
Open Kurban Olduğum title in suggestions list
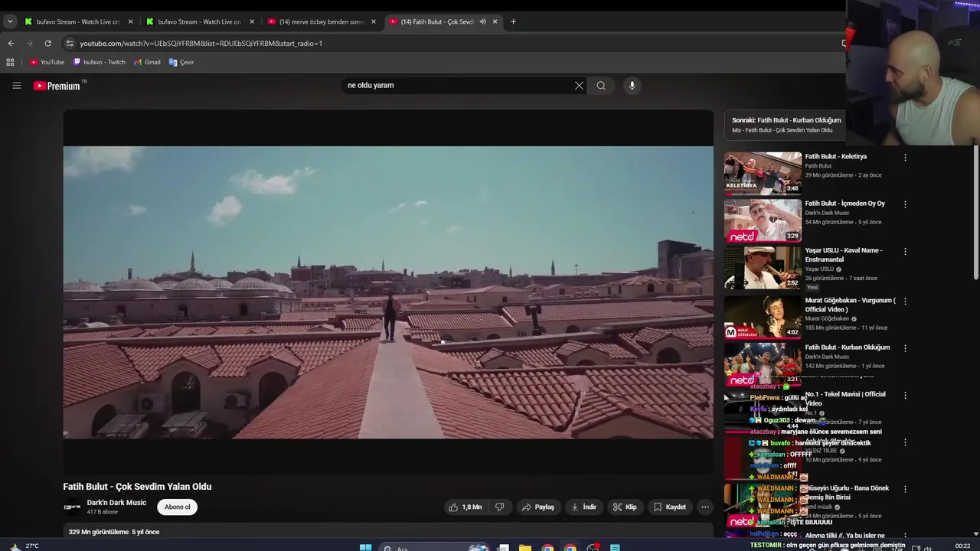(x=848, y=347)
